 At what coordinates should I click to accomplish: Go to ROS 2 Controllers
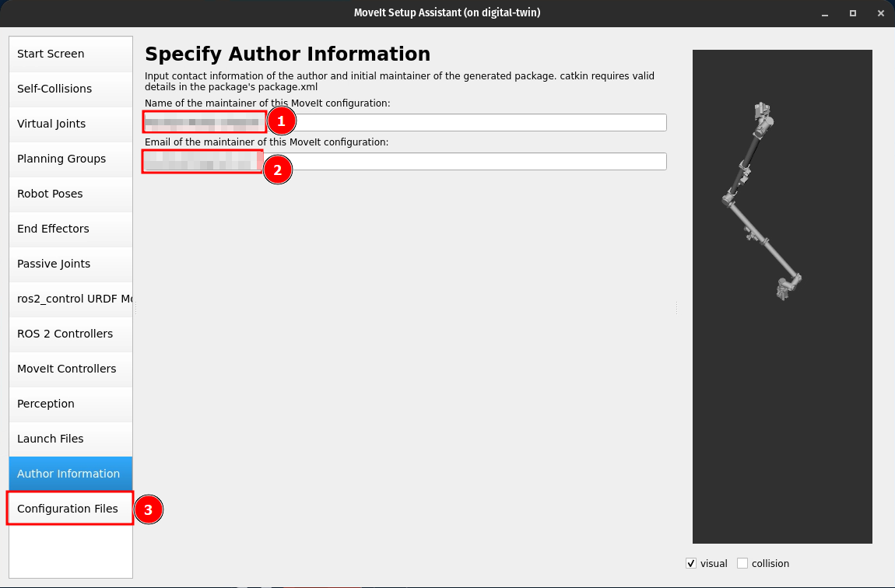(x=70, y=334)
